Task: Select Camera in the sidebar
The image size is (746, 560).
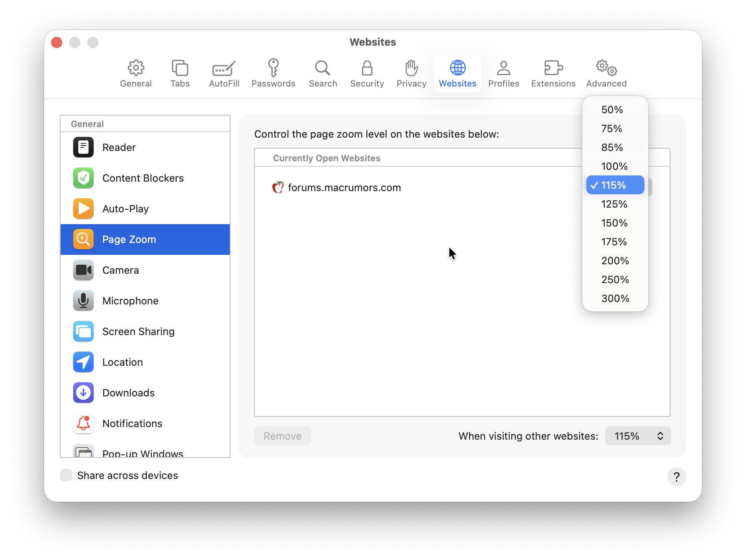Action: tap(145, 270)
